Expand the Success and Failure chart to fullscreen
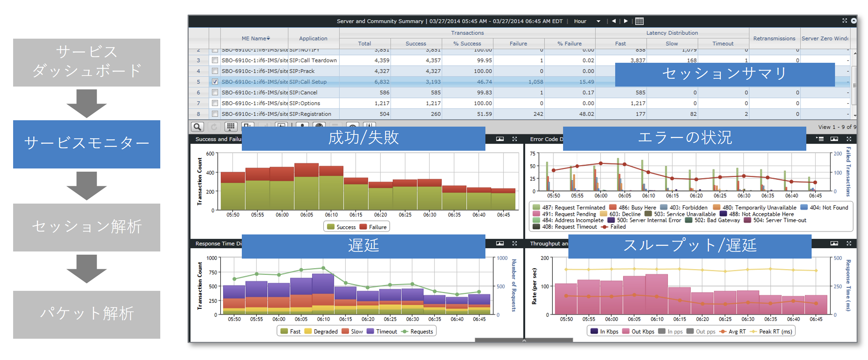The width and height of the screenshot is (868, 360). (514, 139)
